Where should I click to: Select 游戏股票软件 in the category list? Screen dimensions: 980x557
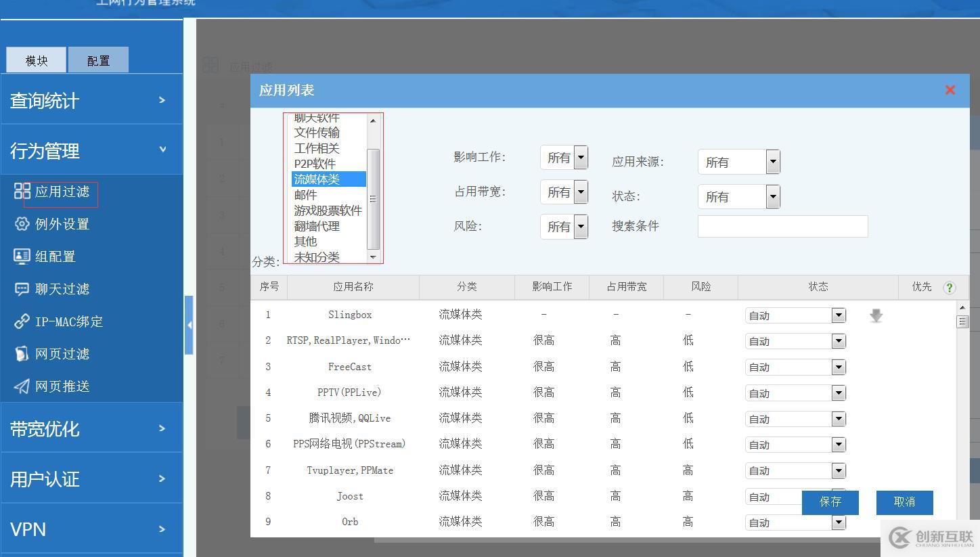pyautogui.click(x=328, y=210)
